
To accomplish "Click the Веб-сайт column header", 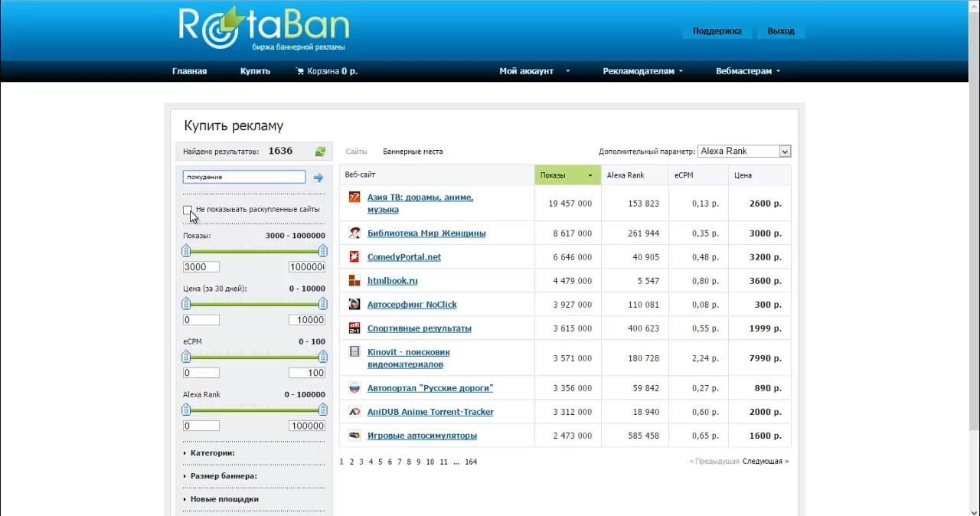I will coord(436,175).
